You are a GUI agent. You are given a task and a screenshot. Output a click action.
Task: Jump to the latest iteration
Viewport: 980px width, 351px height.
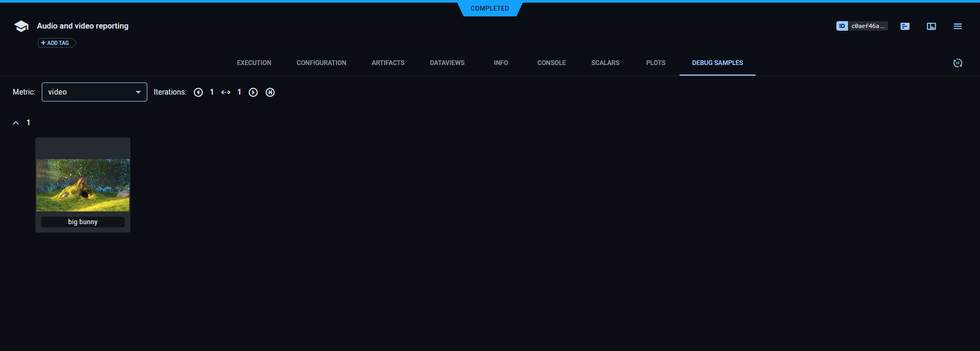(270, 93)
